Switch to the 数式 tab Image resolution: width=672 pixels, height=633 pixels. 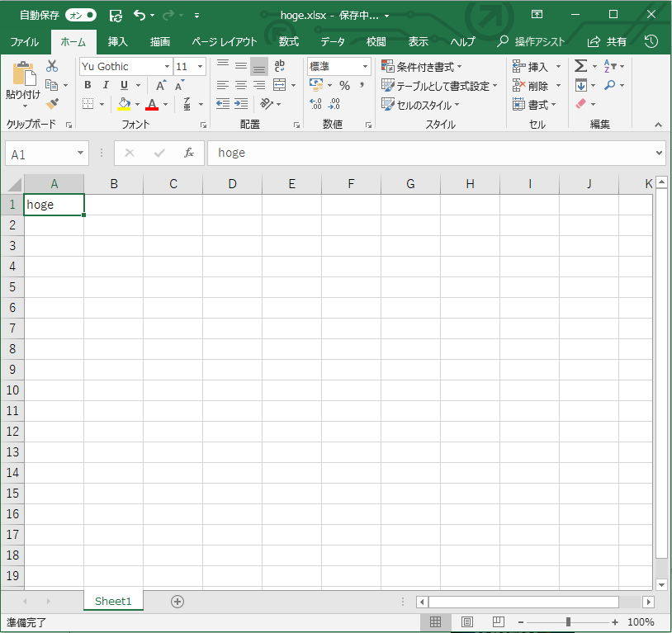(288, 41)
